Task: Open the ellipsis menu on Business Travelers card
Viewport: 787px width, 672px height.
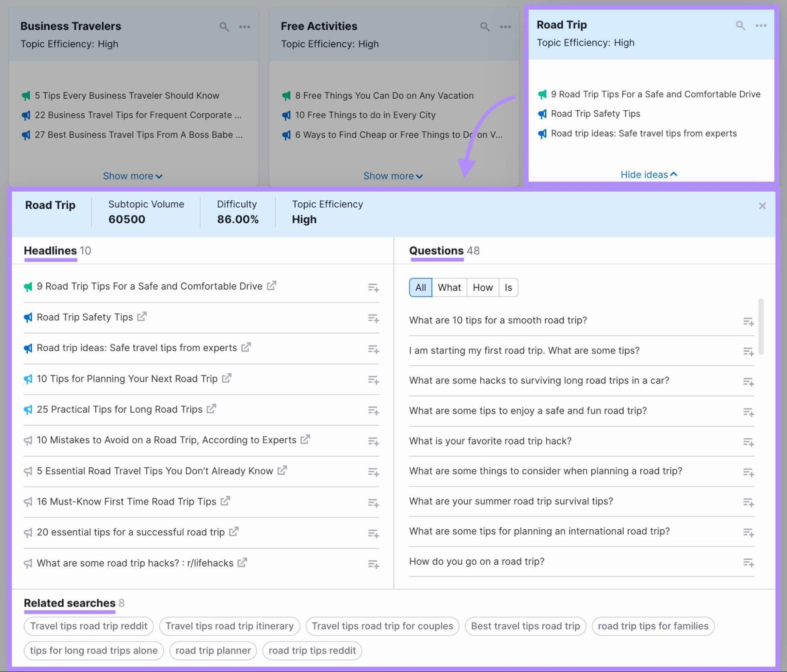Action: click(x=245, y=27)
